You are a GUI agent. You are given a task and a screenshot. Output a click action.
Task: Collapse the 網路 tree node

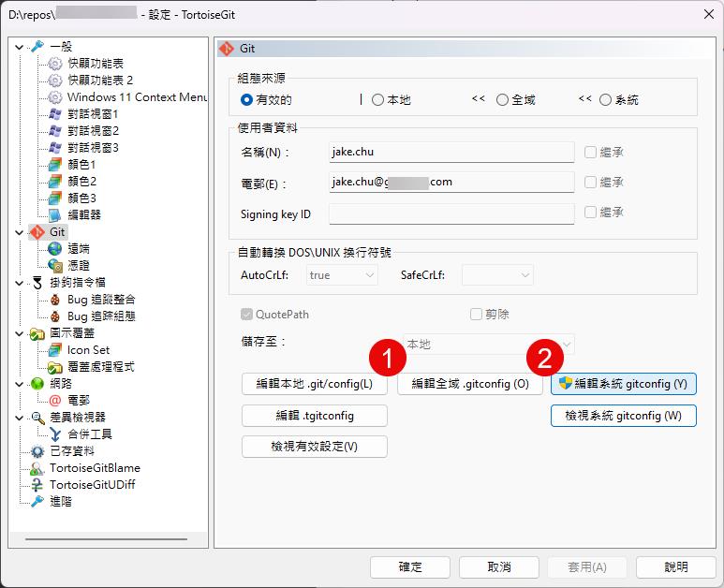(x=19, y=384)
